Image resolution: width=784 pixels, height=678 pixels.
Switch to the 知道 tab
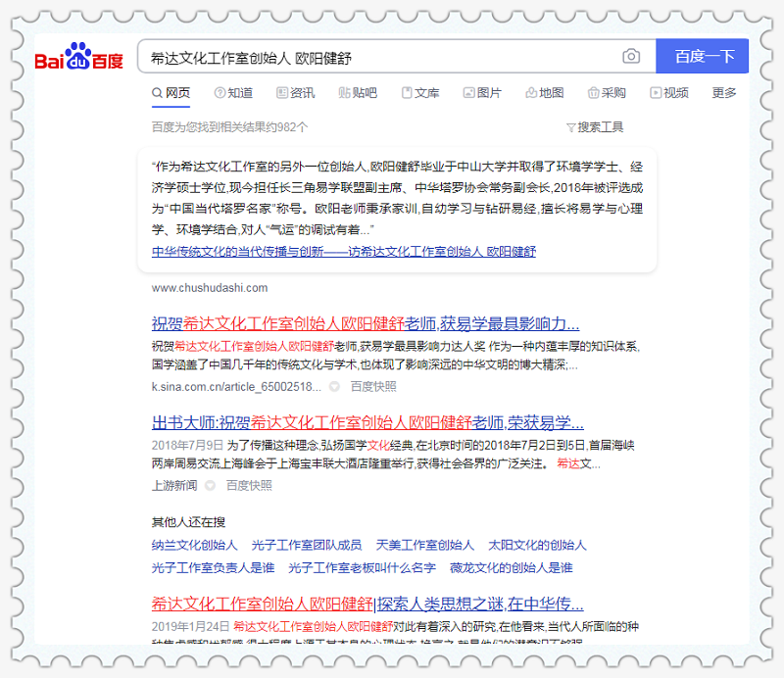pos(233,93)
